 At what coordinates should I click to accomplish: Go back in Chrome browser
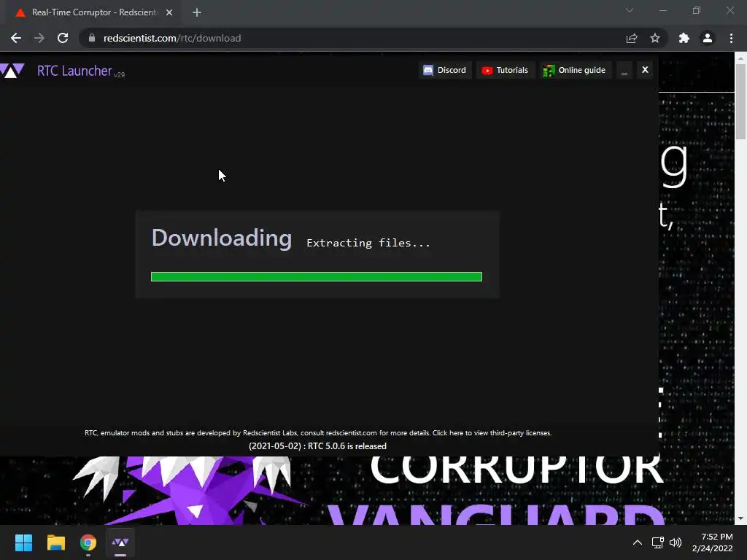click(x=16, y=38)
